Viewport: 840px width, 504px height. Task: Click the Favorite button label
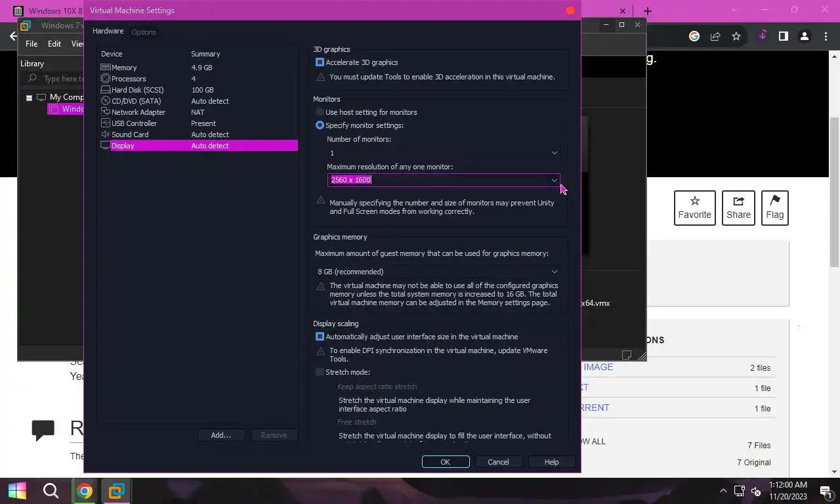695,215
